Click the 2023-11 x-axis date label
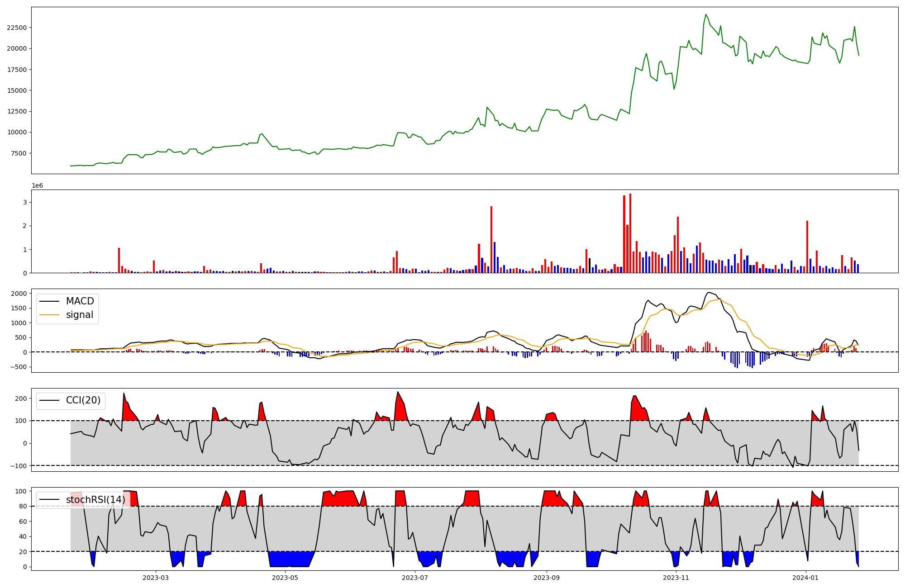This screenshot has height=588, width=905. (x=676, y=578)
